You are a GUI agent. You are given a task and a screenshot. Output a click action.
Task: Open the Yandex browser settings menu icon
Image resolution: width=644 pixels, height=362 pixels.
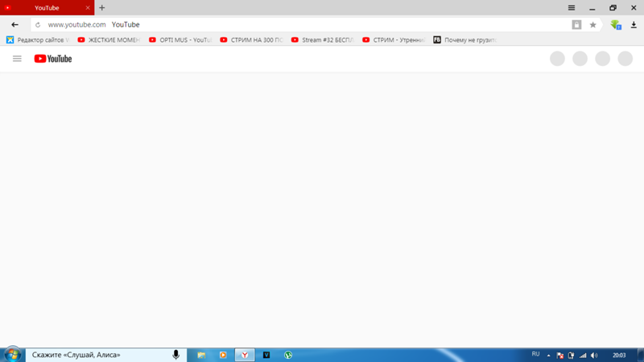click(x=572, y=8)
